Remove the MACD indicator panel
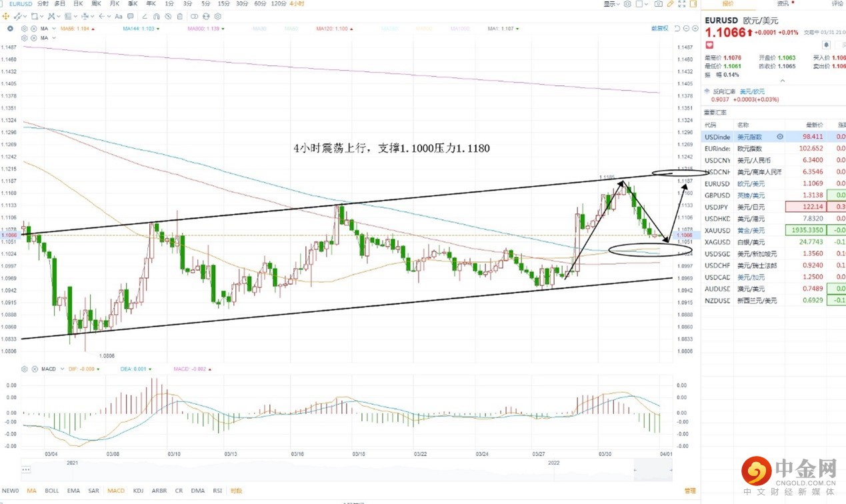 tap(34, 369)
